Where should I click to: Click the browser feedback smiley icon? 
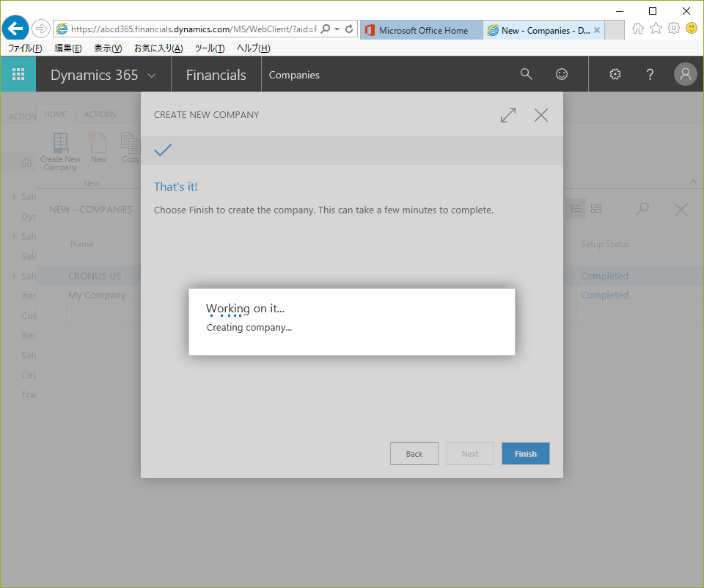coord(692,29)
